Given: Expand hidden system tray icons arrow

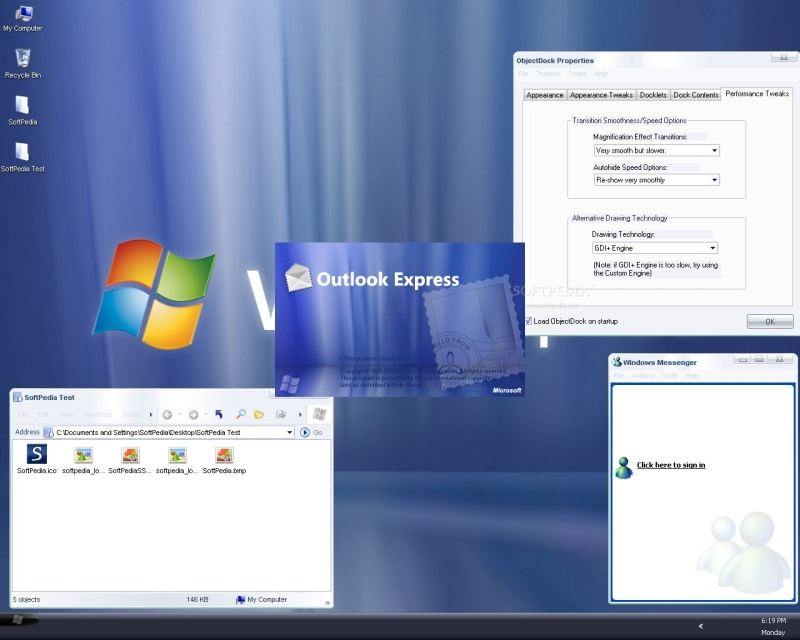Looking at the screenshot, I should (701, 626).
